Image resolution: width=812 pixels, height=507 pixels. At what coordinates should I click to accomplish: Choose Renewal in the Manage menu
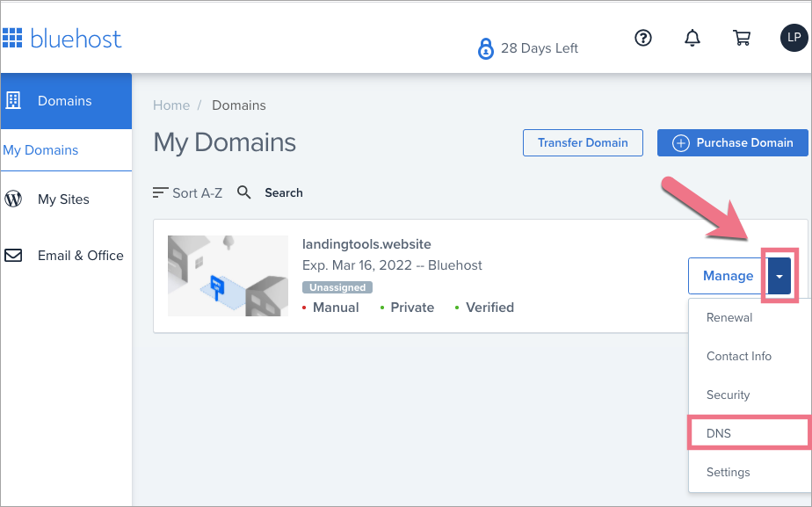click(729, 317)
